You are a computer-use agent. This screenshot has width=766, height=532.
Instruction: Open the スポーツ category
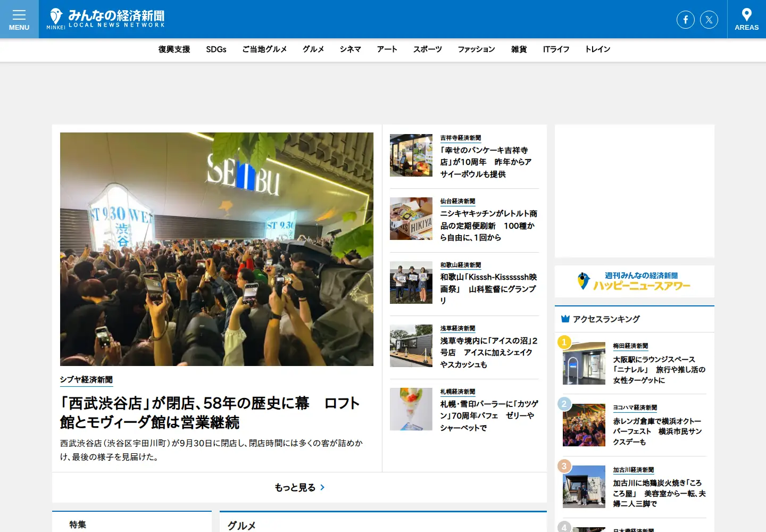(x=428, y=49)
